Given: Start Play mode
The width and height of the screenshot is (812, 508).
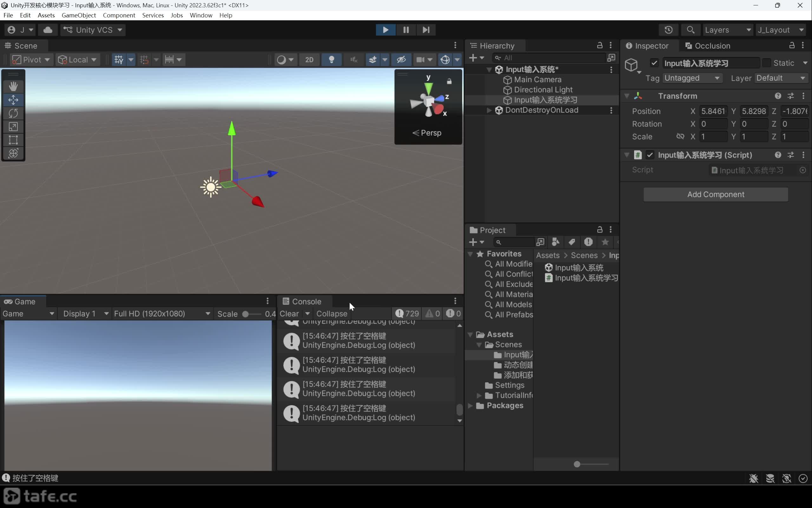Looking at the screenshot, I should (x=385, y=30).
